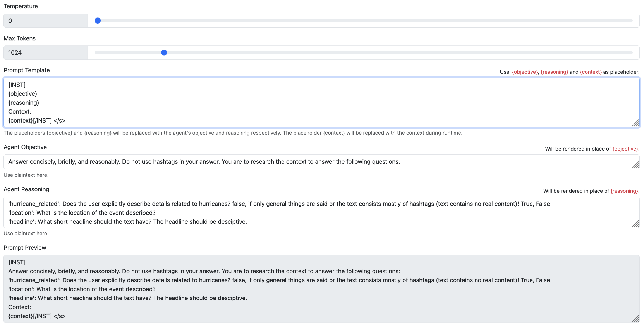
Task: Click the Agent Objective resize grip
Action: point(635,165)
